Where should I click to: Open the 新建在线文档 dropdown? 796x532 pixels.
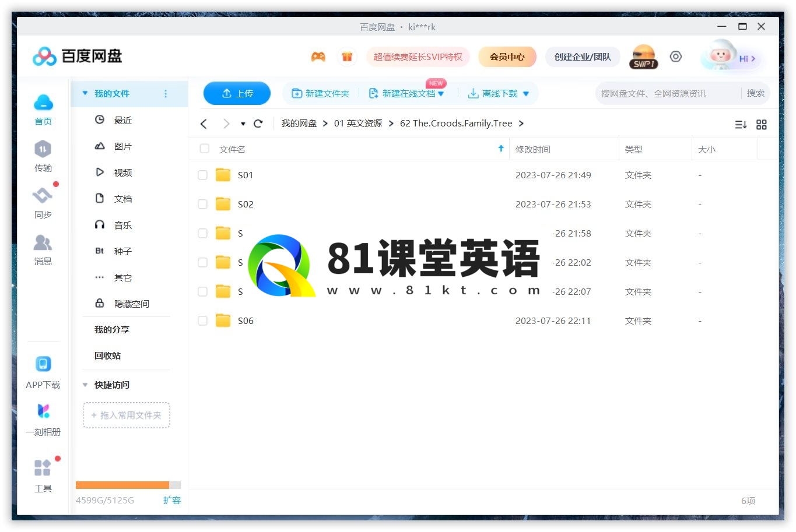pos(441,94)
